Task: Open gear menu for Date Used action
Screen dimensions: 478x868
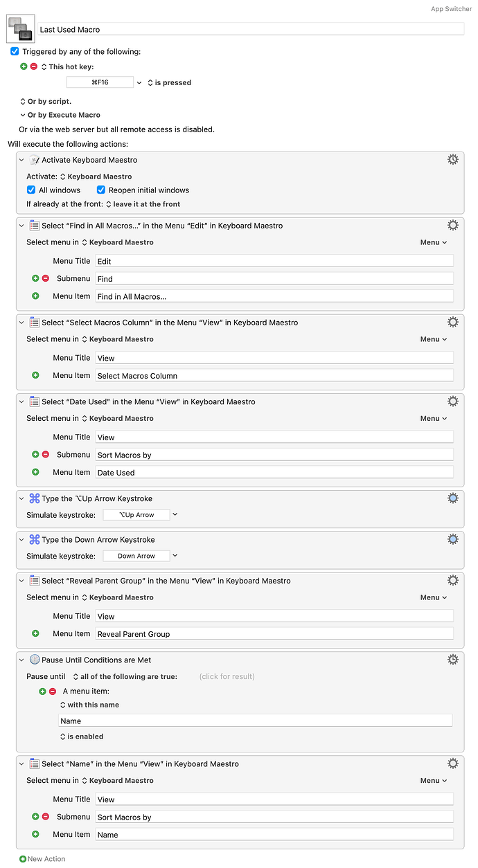Action: point(452,401)
